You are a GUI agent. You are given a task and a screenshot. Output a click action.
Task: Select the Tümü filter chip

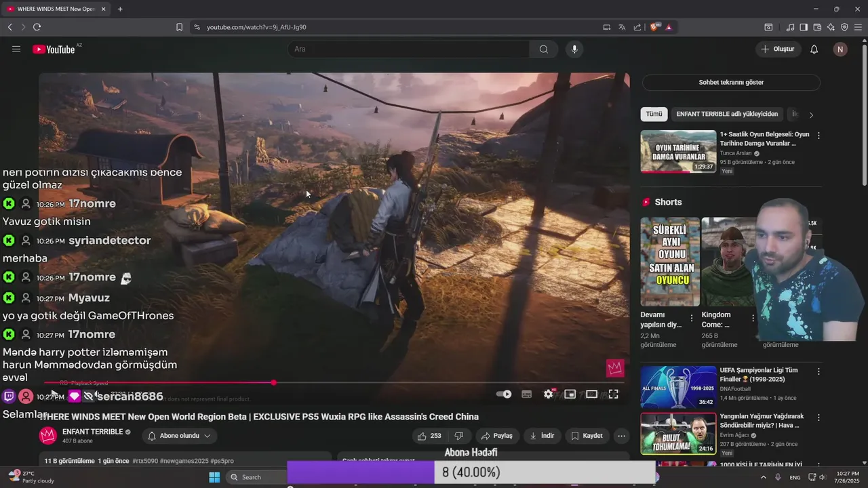[654, 114]
